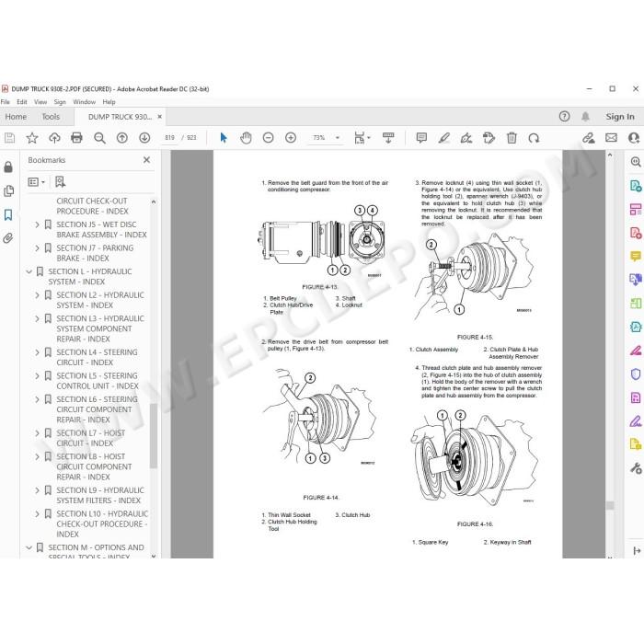Click the Sign In button
Screen dimensions: 644x644
pos(620,117)
